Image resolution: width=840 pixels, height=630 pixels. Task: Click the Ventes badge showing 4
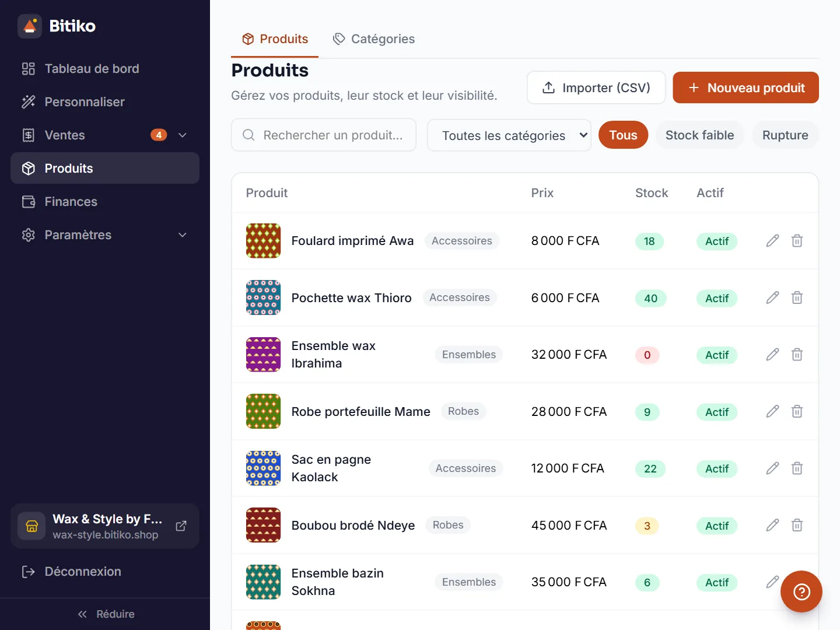tap(159, 135)
